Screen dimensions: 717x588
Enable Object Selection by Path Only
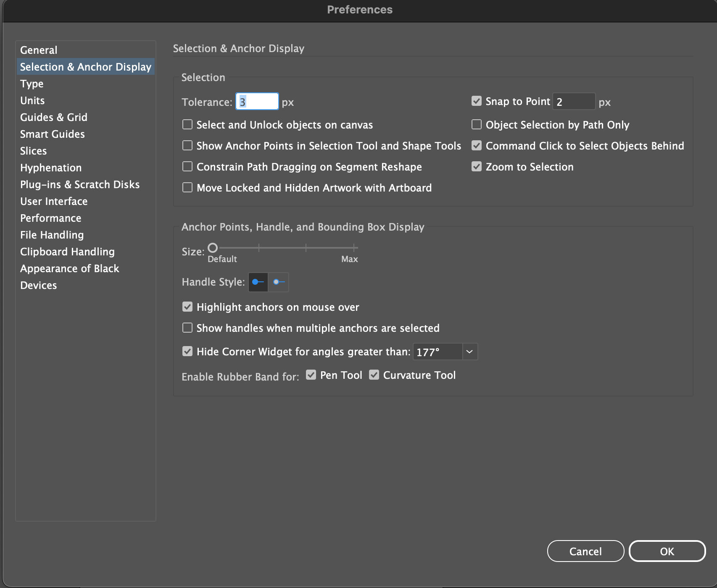point(476,124)
